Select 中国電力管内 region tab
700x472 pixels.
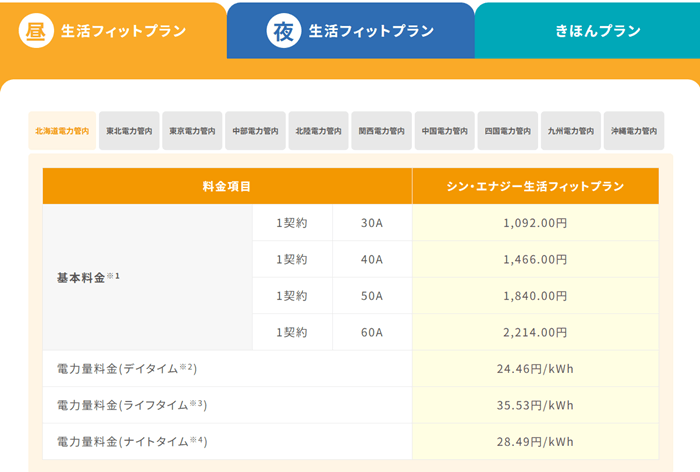click(445, 131)
